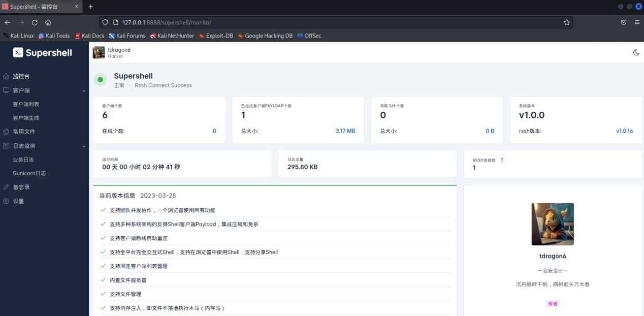Viewport: 644px width, 316px height.
Task: Click the checkmark beside 支持团队并发协作
Action: (x=104, y=210)
